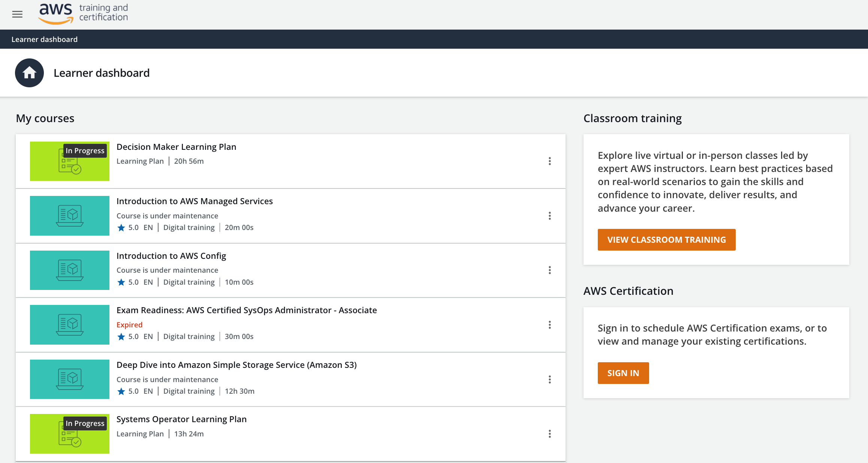
Task: Expand options for Decision Maker Learning Plan
Action: [549, 161]
